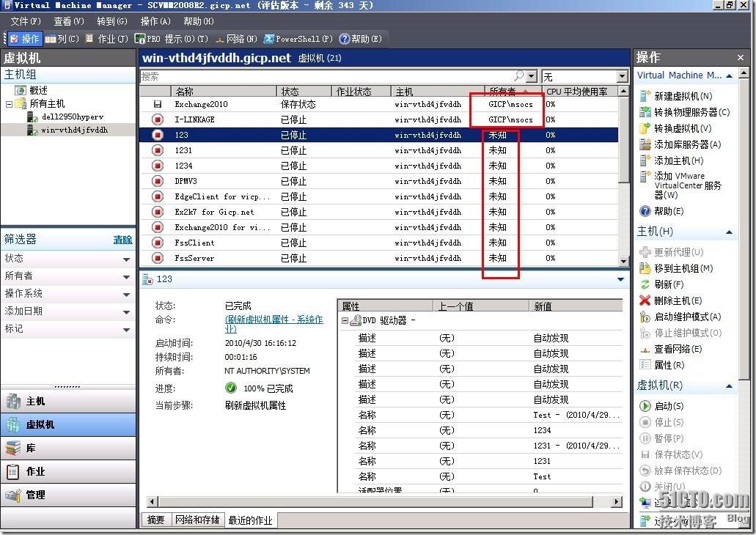Open the Refresh VM Properties job link
This screenshot has width=756, height=535.
coord(274,324)
